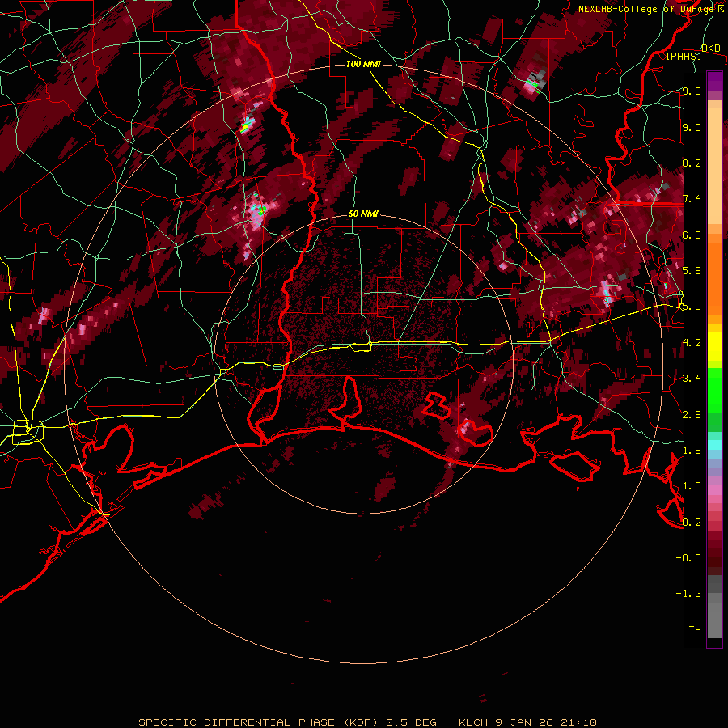This screenshot has width=728, height=728.
Task: Click the -0.5 value on the color scale
Action: (688, 557)
